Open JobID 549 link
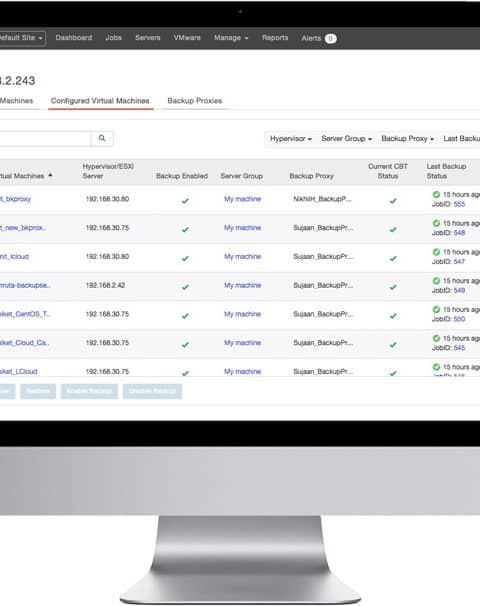Screen dimensions: 480x606 click(459, 290)
